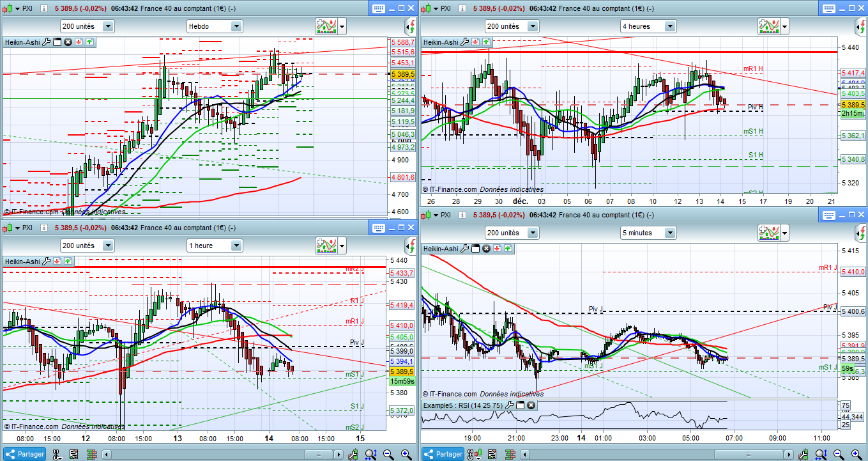Select the Heikin-Ashi label in the 1 heure chart
This screenshot has width=868, height=461.
click(22, 262)
